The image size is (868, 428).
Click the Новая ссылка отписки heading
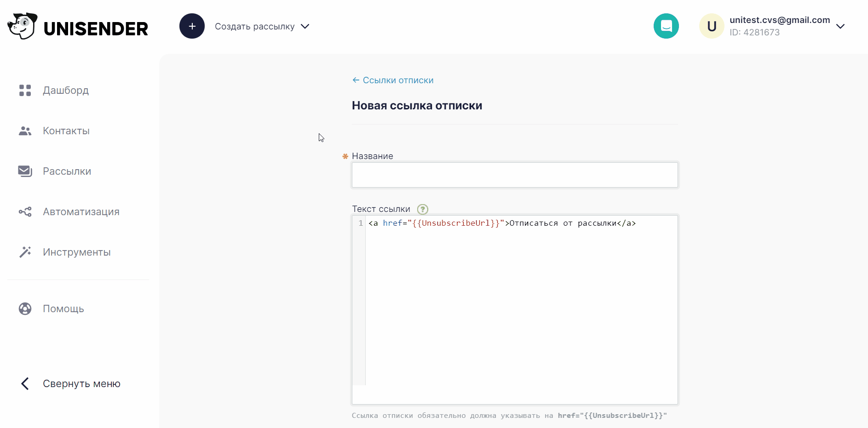click(417, 105)
